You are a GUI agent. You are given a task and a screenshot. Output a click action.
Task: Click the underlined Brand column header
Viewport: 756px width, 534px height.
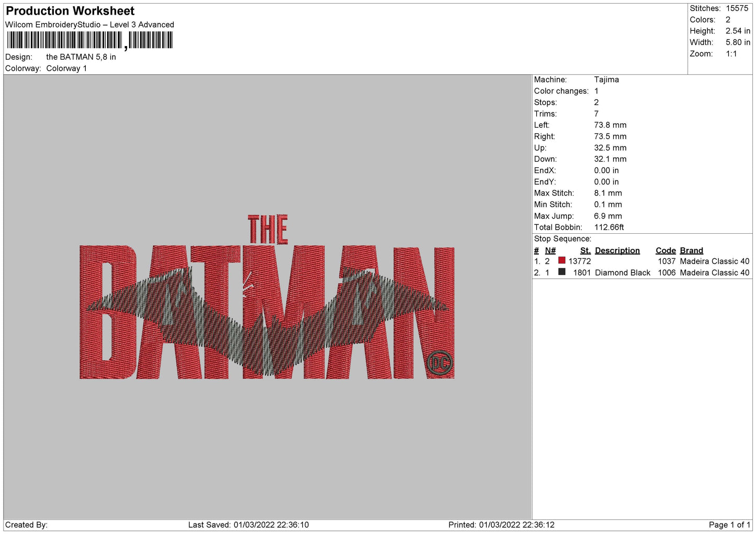click(691, 251)
